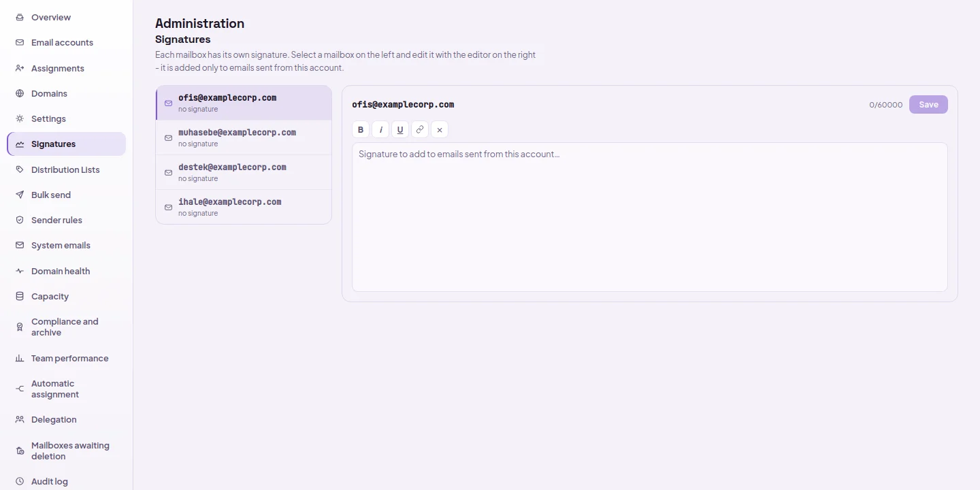This screenshot has width=980, height=490.
Task: Toggle italic formatting in signature editor
Action: pyautogui.click(x=380, y=129)
